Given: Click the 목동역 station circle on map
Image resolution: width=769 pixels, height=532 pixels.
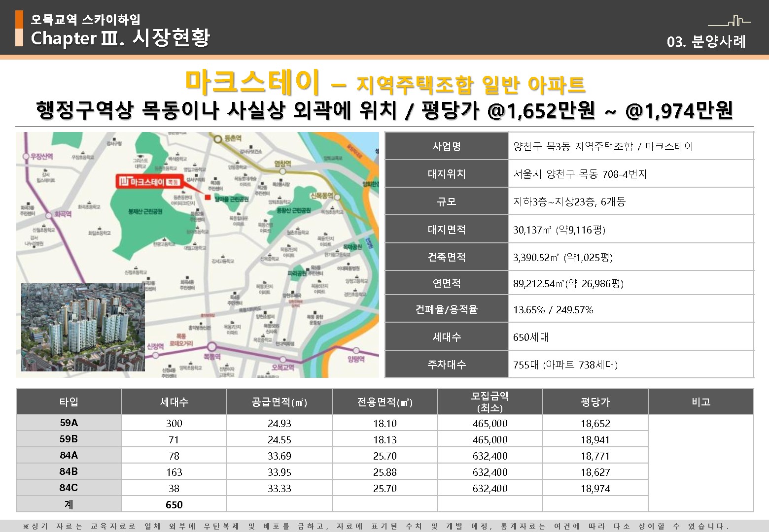Looking at the screenshot, I should pyautogui.click(x=212, y=347).
